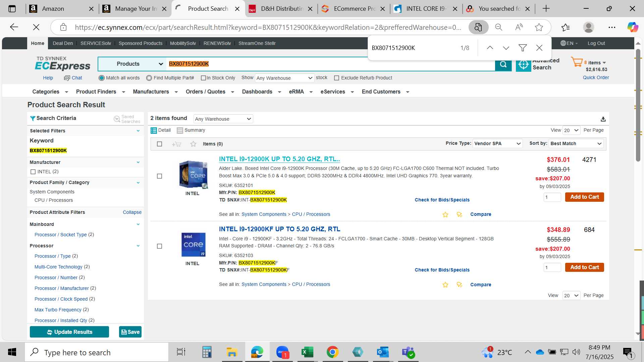Click page vertical scrollbar thumb
The width and height of the screenshot is (644, 362).
click(638, 106)
